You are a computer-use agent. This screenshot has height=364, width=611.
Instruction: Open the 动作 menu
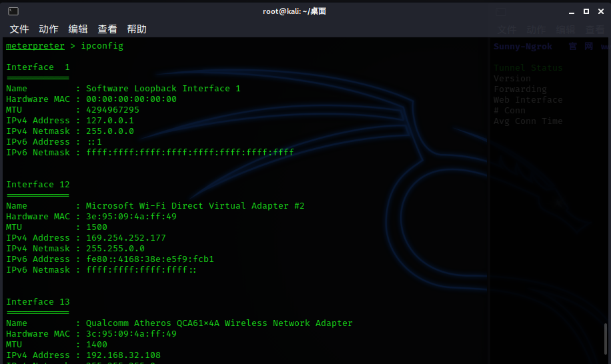49,29
